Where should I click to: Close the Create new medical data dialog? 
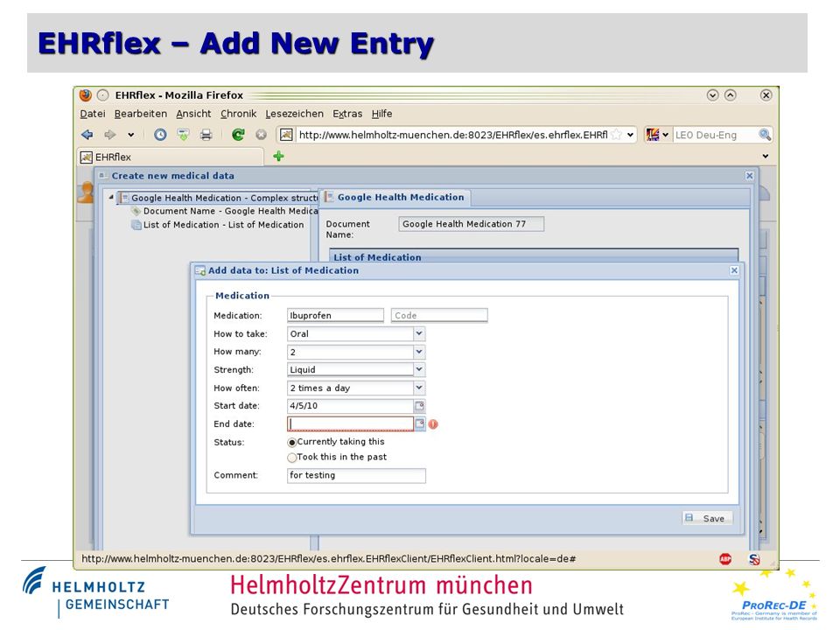750,176
